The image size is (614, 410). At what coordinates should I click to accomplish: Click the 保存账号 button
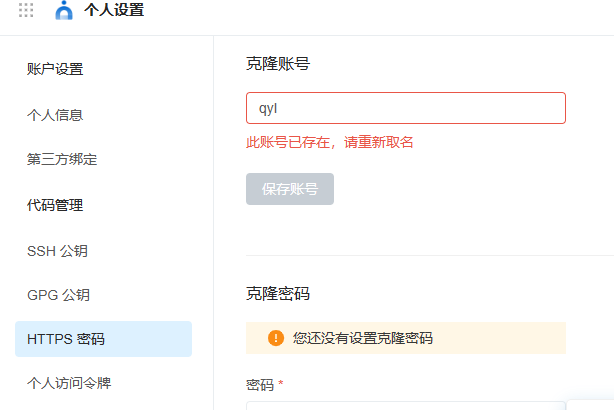290,189
